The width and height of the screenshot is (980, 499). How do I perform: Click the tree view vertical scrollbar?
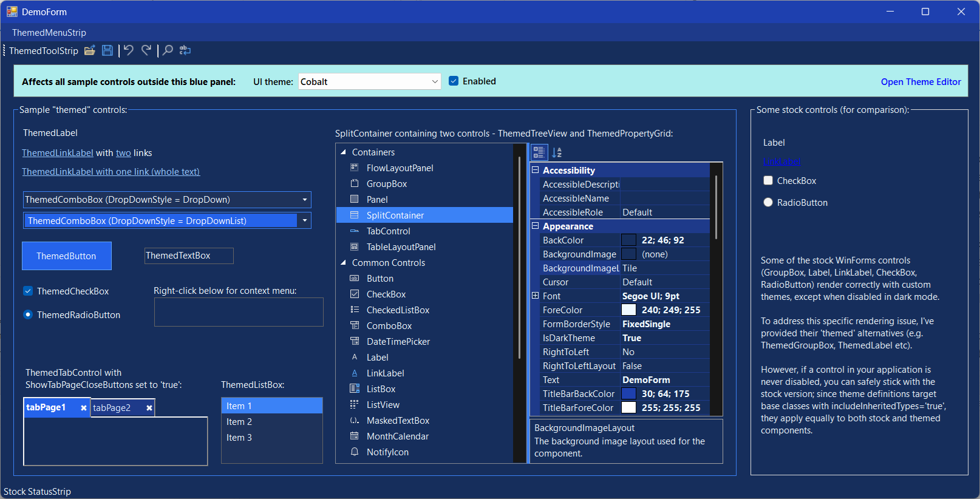click(x=519, y=258)
